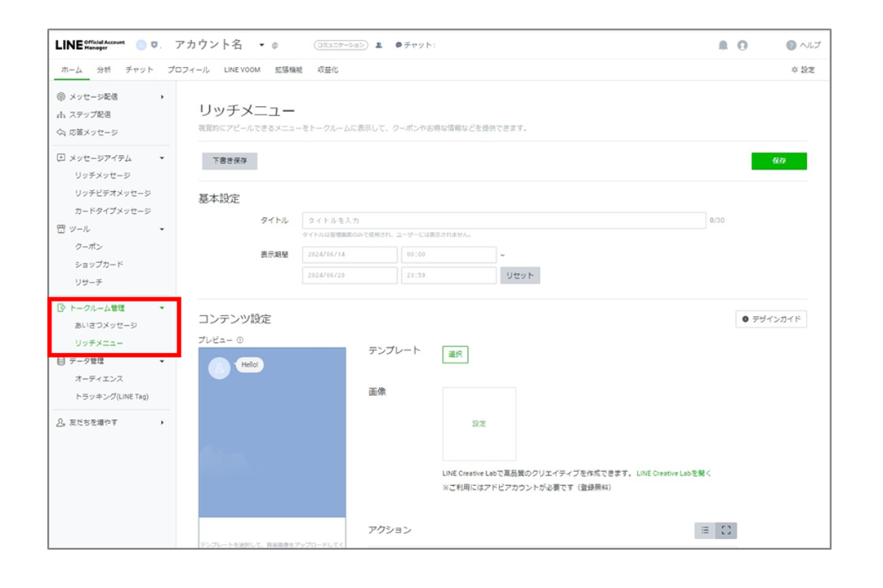Open 設定 gear in top right
The image size is (883, 588).
pyautogui.click(x=803, y=70)
